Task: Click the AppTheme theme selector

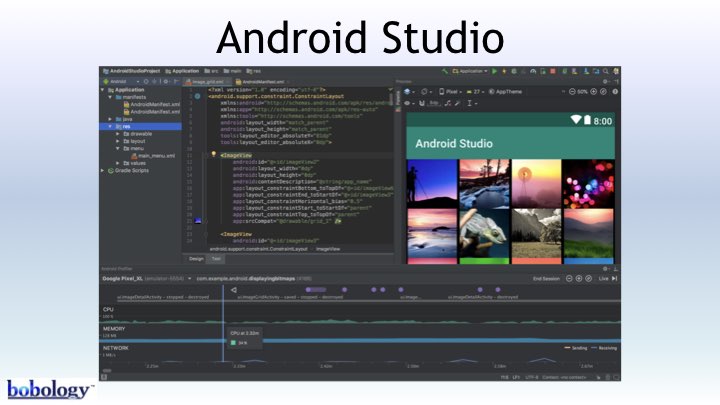Action: tap(505, 91)
